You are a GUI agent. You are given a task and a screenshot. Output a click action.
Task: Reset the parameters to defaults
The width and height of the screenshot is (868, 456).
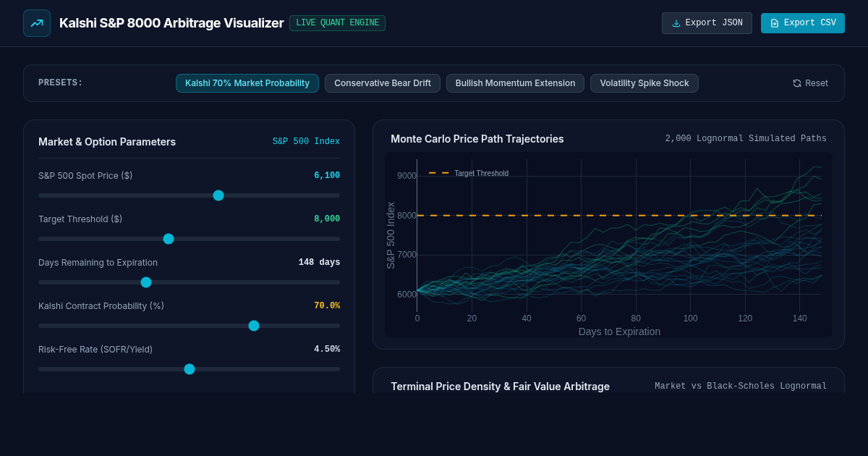point(810,83)
